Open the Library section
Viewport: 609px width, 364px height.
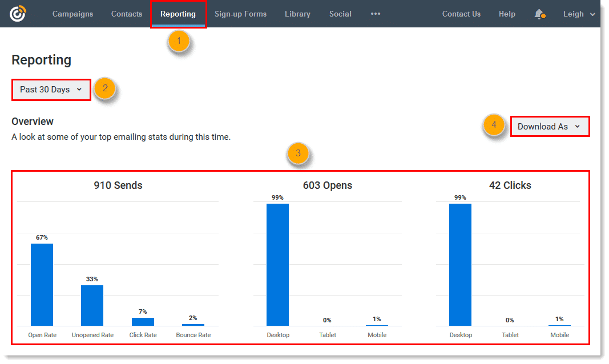click(297, 14)
